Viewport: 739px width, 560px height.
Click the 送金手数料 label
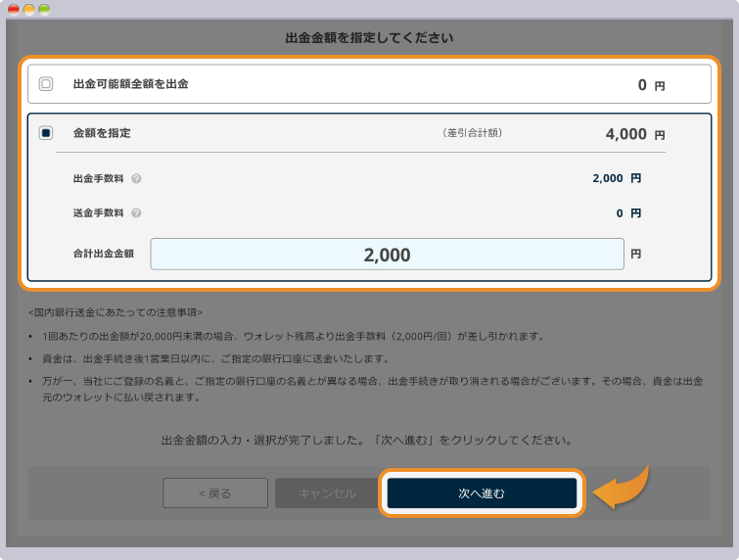pos(98,213)
